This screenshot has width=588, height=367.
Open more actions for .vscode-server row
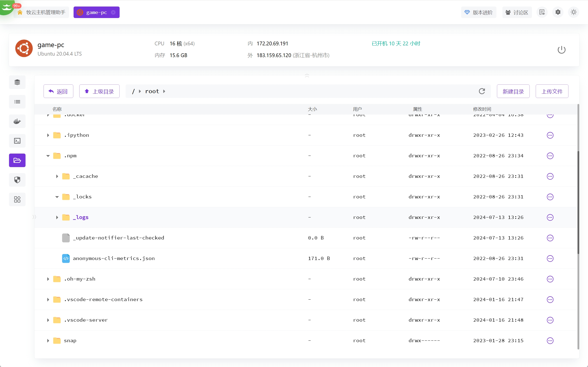(550, 320)
